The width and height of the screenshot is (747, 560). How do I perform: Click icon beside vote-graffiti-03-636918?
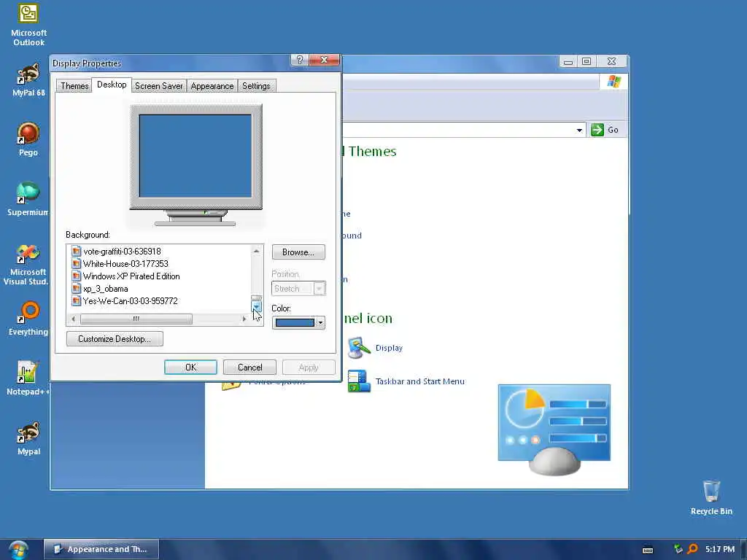(76, 251)
